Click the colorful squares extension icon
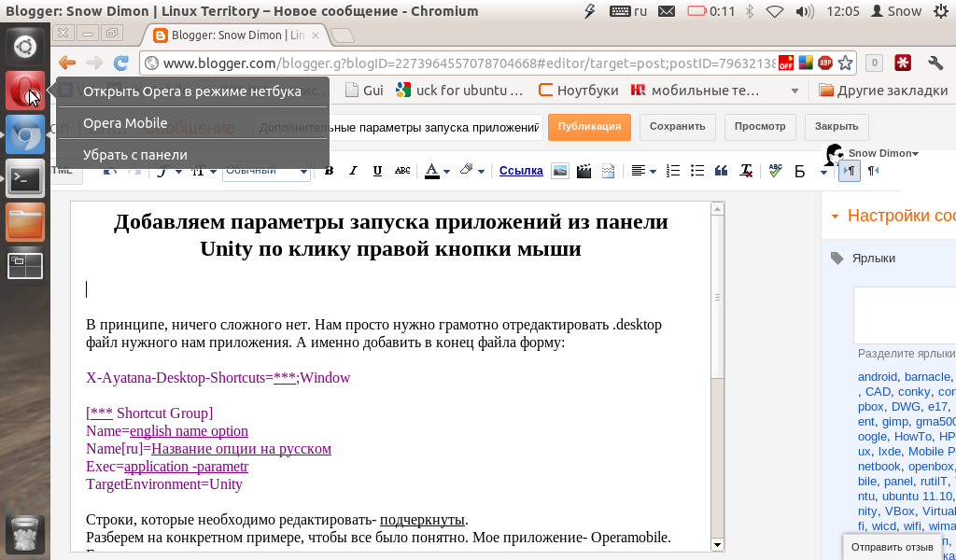Screen dimensions: 956x560 tap(806, 63)
